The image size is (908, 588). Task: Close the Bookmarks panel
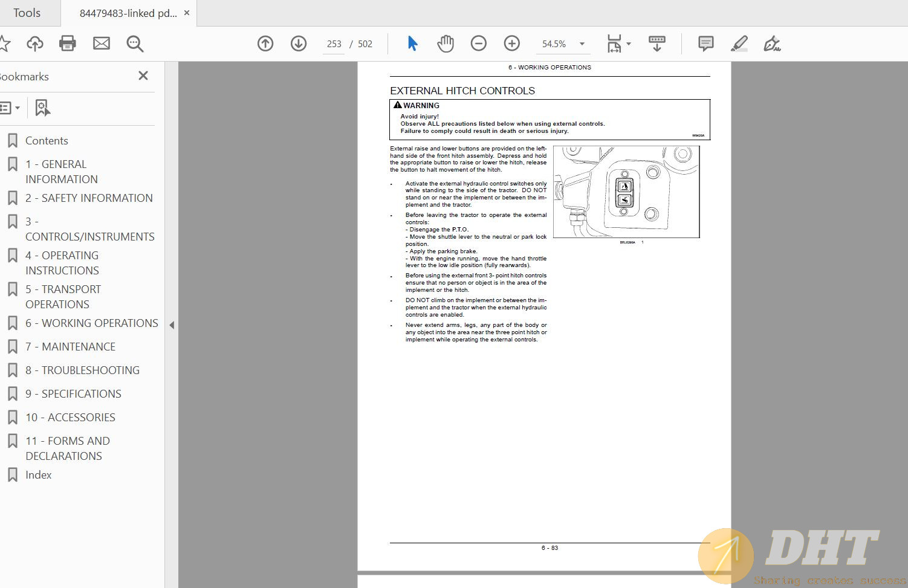point(143,76)
